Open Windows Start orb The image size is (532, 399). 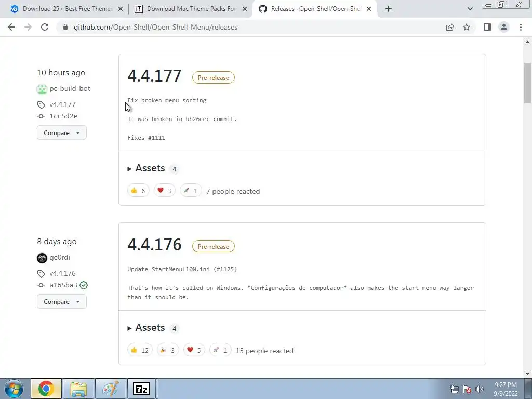(x=14, y=389)
